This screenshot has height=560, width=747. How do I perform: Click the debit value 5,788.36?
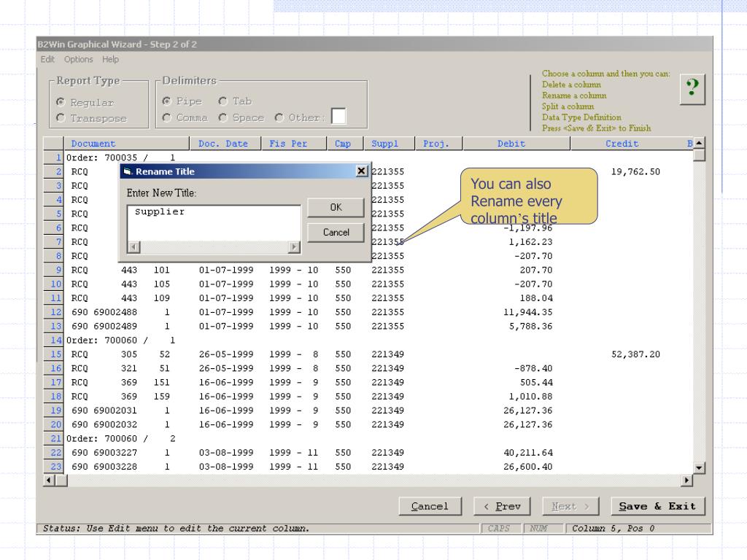[531, 326]
